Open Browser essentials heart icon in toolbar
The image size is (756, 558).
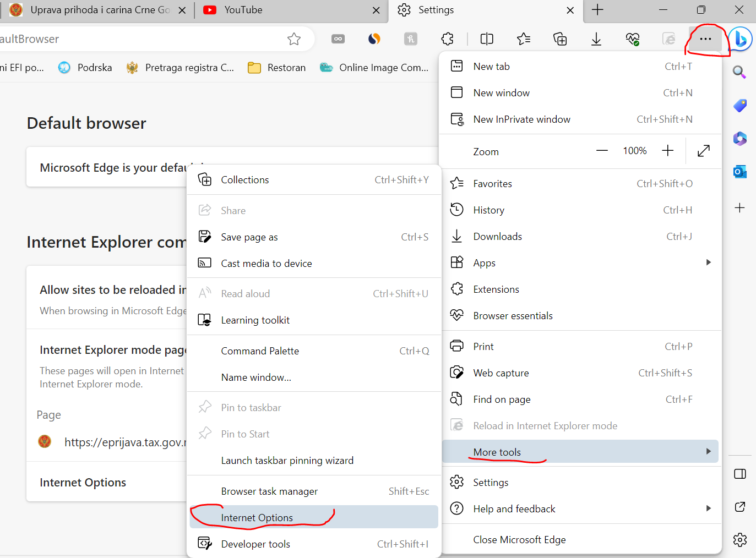click(x=633, y=39)
